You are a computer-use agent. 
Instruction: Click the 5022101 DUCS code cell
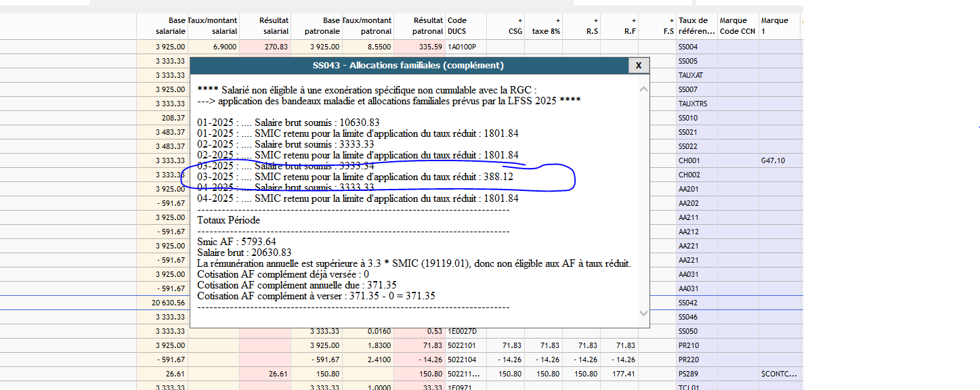point(466,345)
